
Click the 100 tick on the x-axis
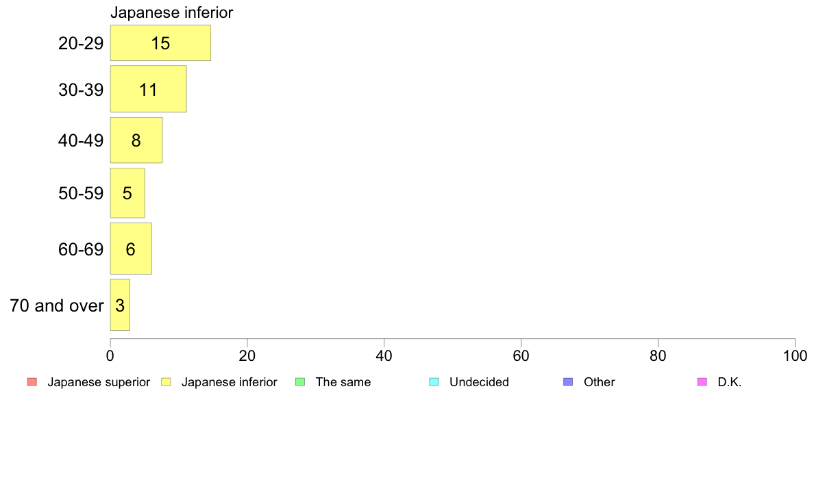[x=795, y=355]
